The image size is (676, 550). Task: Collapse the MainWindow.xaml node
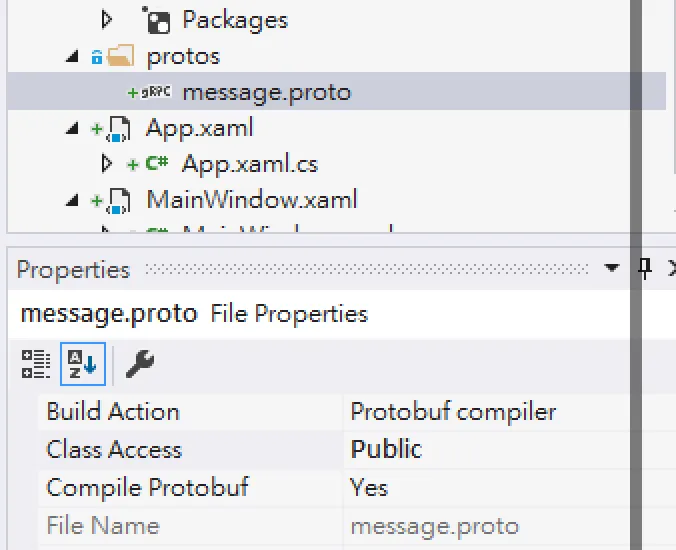point(72,200)
